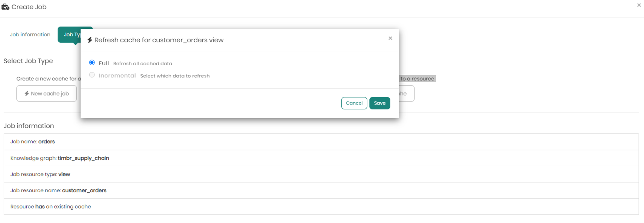Click the lightning bolt icon in dialog title
Image resolution: width=644 pixels, height=223 pixels.
(90, 40)
